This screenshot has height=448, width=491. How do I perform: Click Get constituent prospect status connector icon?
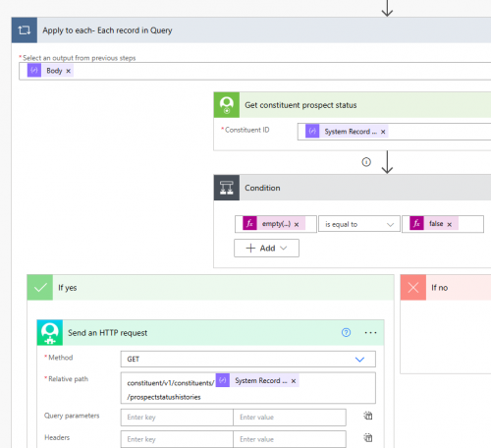pyautogui.click(x=227, y=105)
